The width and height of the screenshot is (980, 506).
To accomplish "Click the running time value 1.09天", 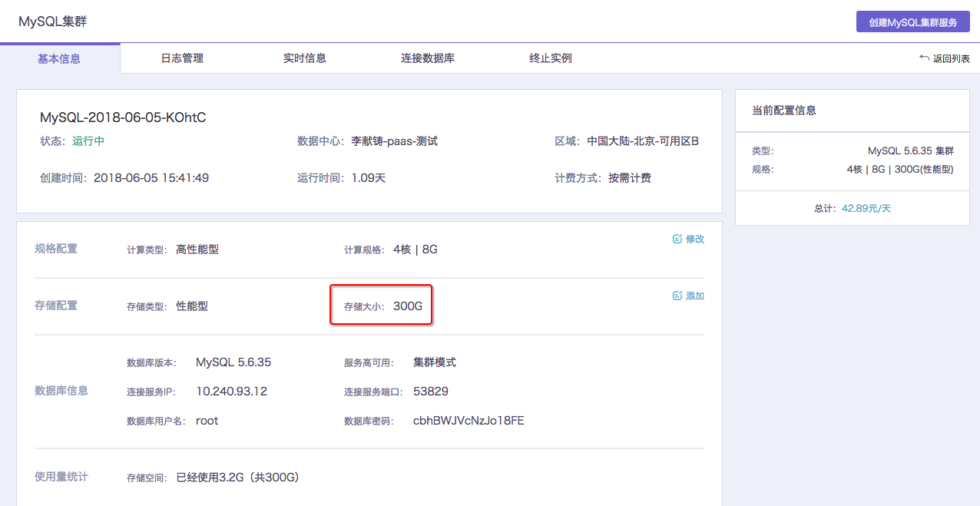I will [x=369, y=178].
